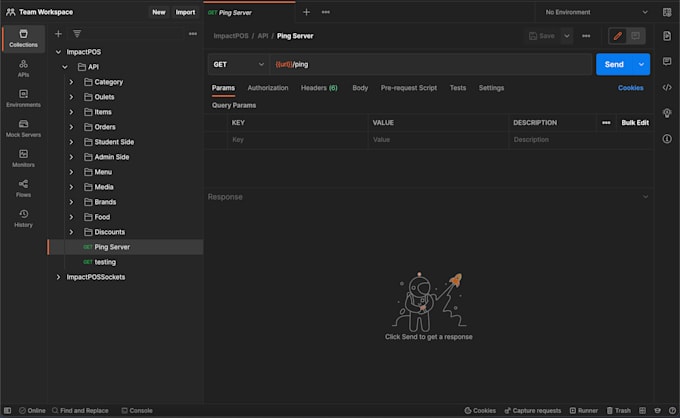
Task: Switch to the Params tab
Action: (x=223, y=88)
